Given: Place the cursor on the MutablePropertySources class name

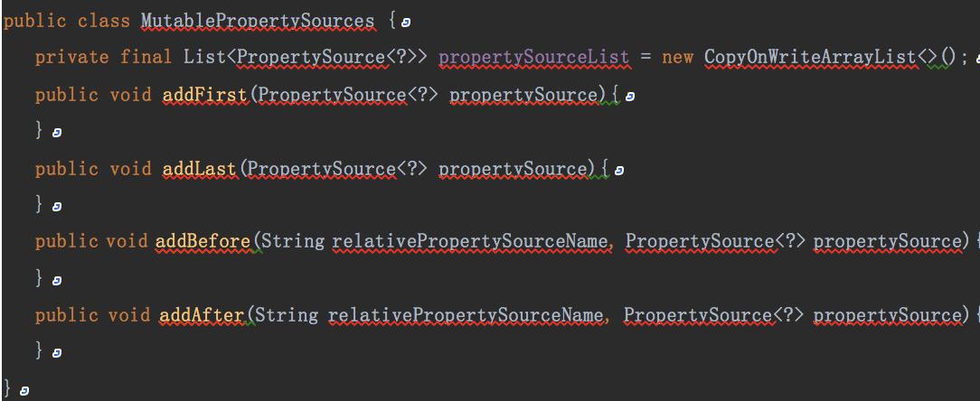Looking at the screenshot, I should pyautogui.click(x=258, y=22).
